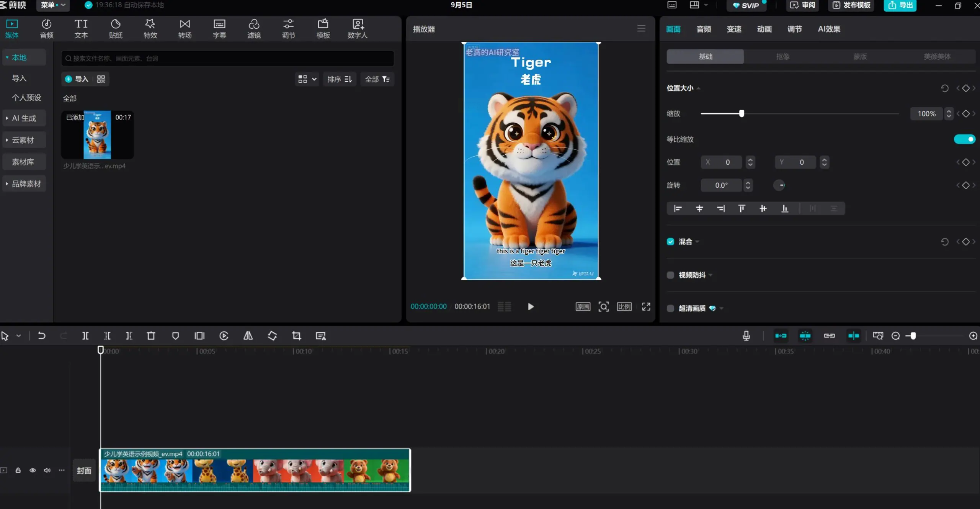This screenshot has height=509, width=980.
Task: Expand the AI 生成 sidebar section
Action: (x=24, y=118)
